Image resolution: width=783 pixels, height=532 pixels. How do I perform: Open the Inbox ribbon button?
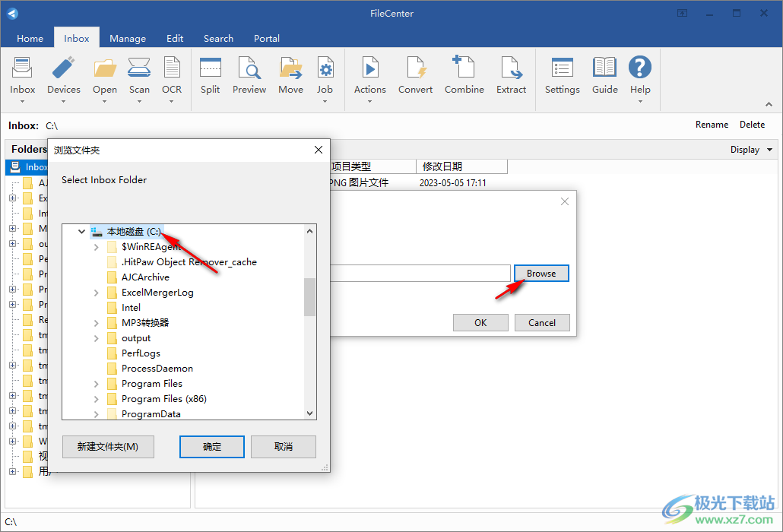pos(23,74)
